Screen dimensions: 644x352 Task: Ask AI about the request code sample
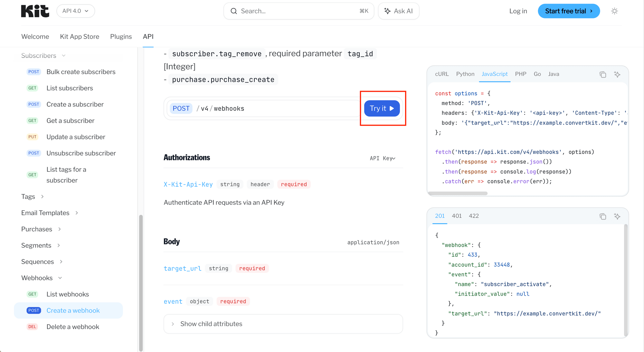coord(617,74)
